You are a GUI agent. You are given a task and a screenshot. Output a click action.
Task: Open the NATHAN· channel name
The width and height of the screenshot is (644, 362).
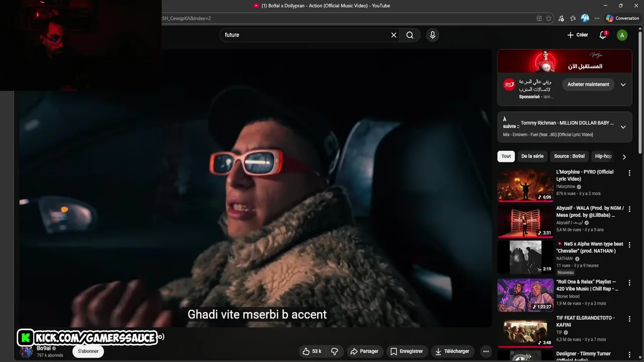[565, 258]
